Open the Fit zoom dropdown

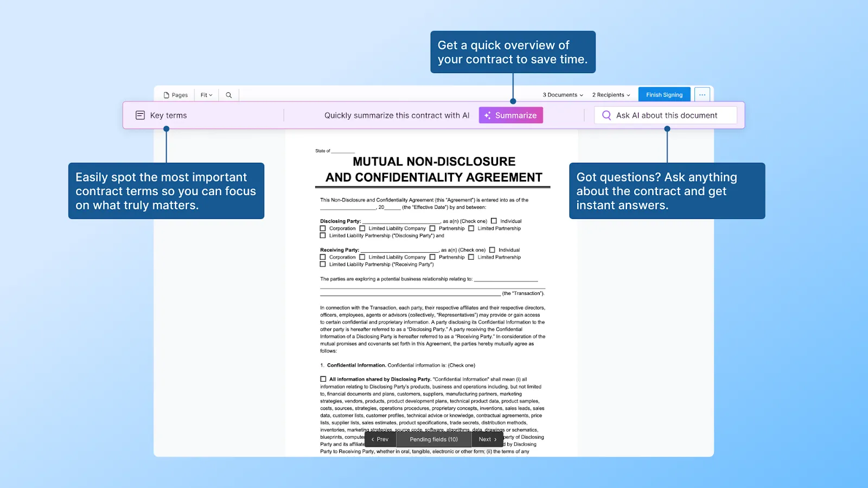(207, 95)
